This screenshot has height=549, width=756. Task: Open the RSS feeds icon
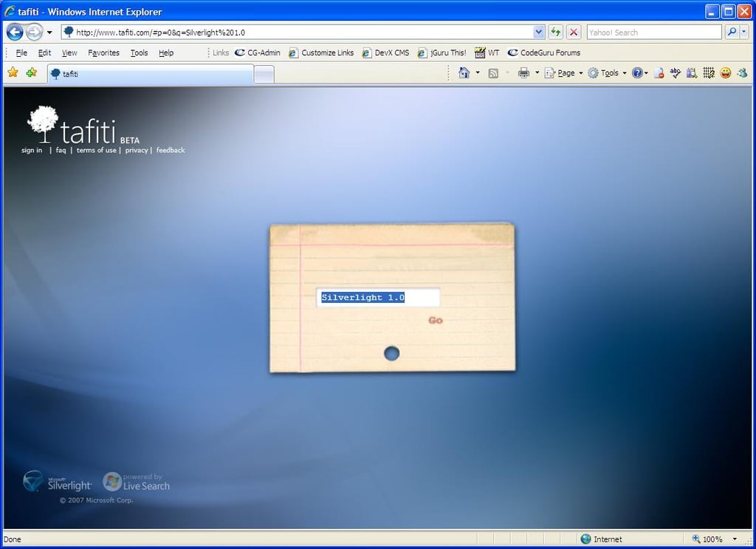[x=493, y=72]
